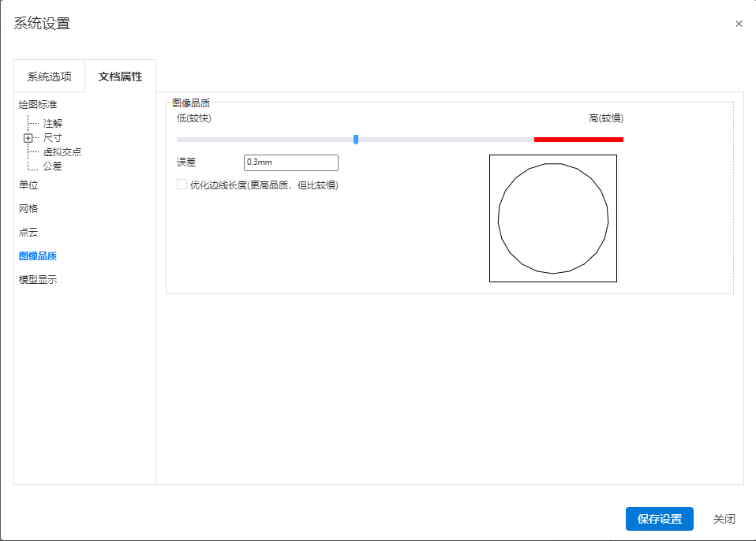Select the 注解 tree item
Viewport: 756px width, 541px height.
tap(53, 123)
